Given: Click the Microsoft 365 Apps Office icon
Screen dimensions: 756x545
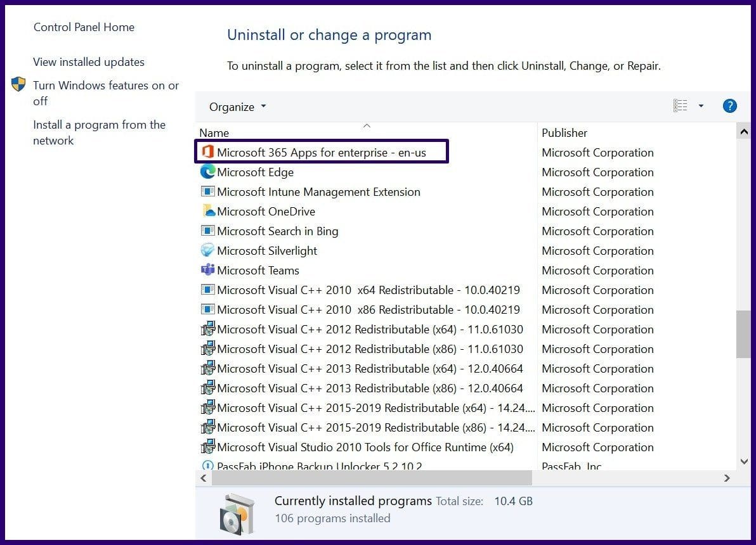Looking at the screenshot, I should tap(208, 152).
